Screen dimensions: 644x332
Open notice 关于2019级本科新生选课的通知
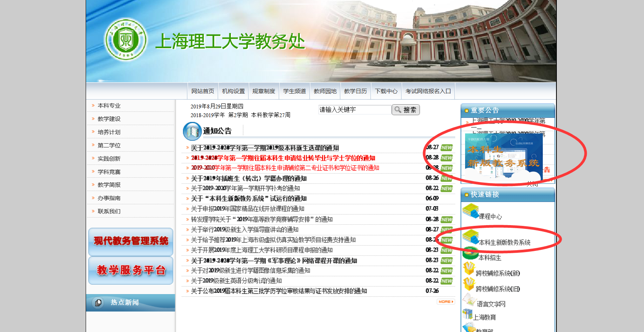(x=265, y=148)
